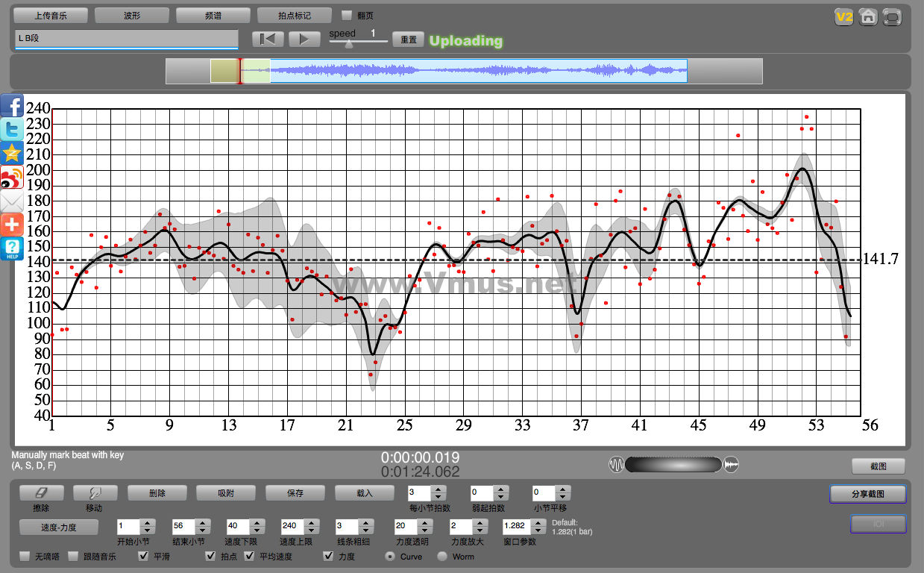The height and width of the screenshot is (573, 924).
Task: Open the Help icon in sidebar
Action: click(x=12, y=248)
